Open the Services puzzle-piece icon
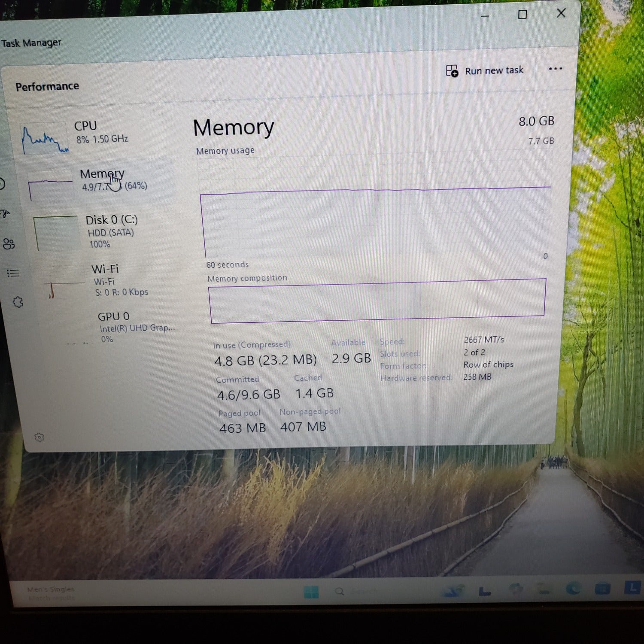Image resolution: width=644 pixels, height=644 pixels. point(18,302)
